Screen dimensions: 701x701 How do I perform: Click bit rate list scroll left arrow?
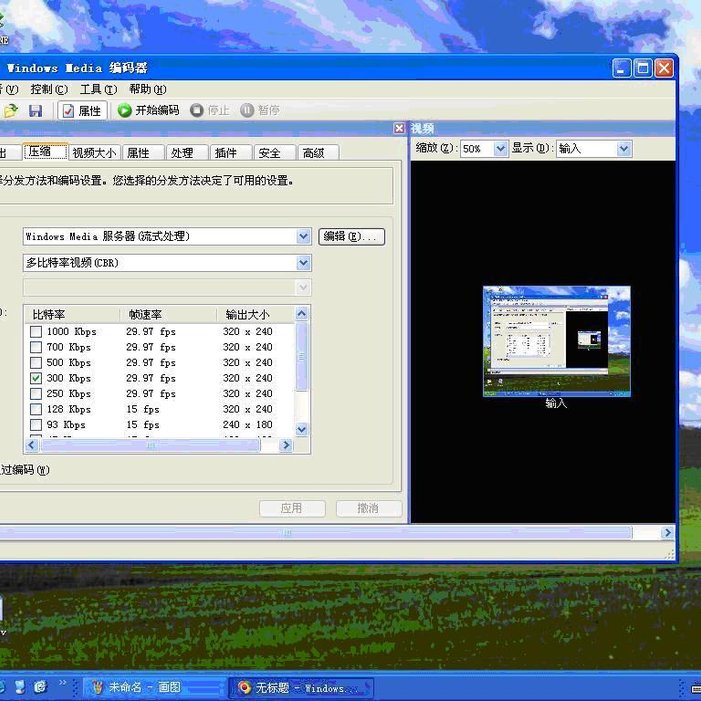click(31, 445)
